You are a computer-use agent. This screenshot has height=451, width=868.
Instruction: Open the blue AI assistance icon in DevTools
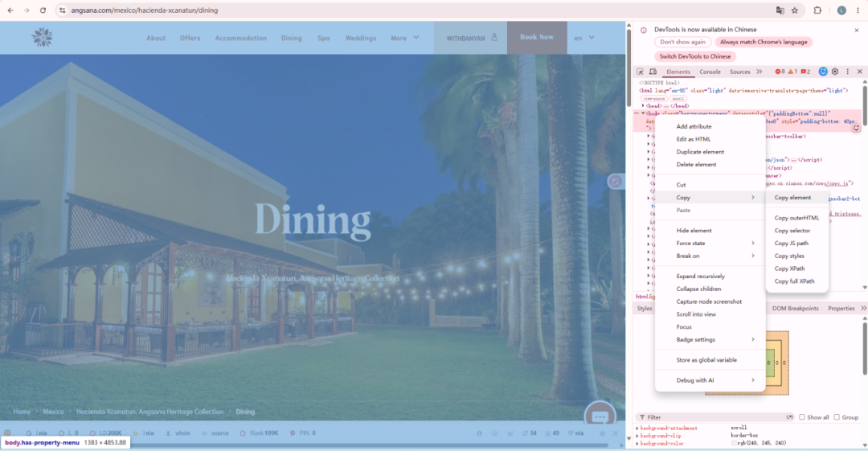pyautogui.click(x=823, y=72)
